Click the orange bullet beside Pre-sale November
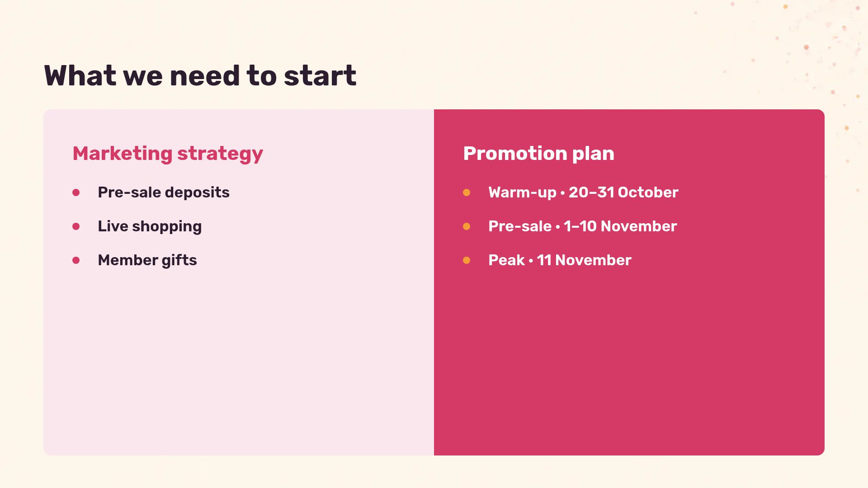This screenshot has height=488, width=868. 467,226
